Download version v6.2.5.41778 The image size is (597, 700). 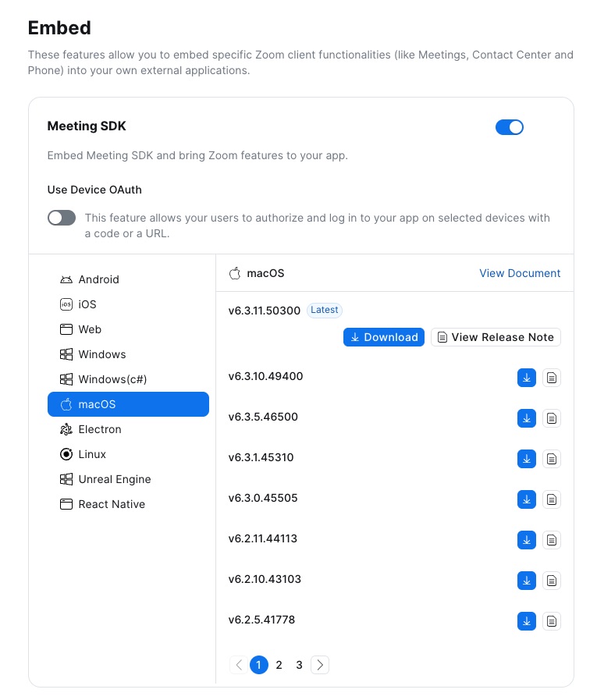point(527,621)
